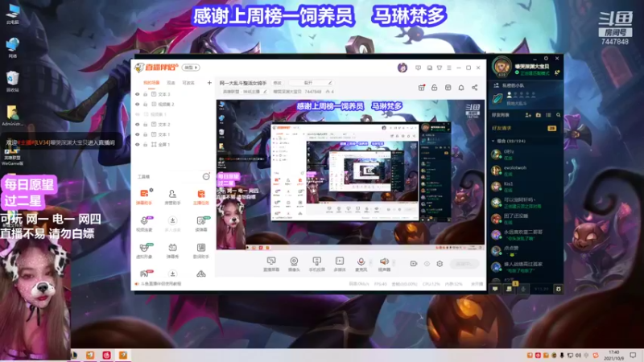Open the 视频连麦 tool
This screenshot has width=644, height=362.
tap(144, 224)
